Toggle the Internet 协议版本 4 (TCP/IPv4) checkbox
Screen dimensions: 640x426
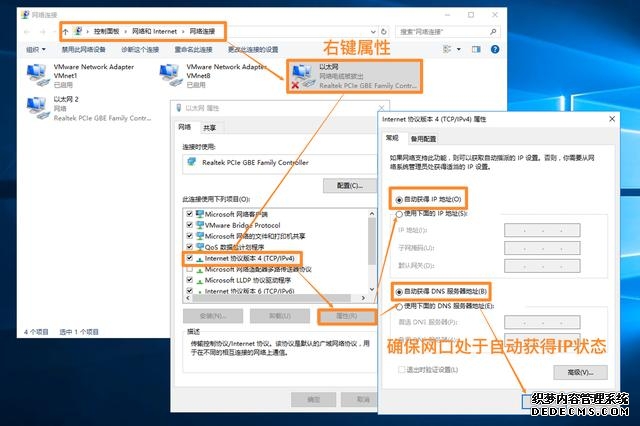pyautogui.click(x=189, y=258)
